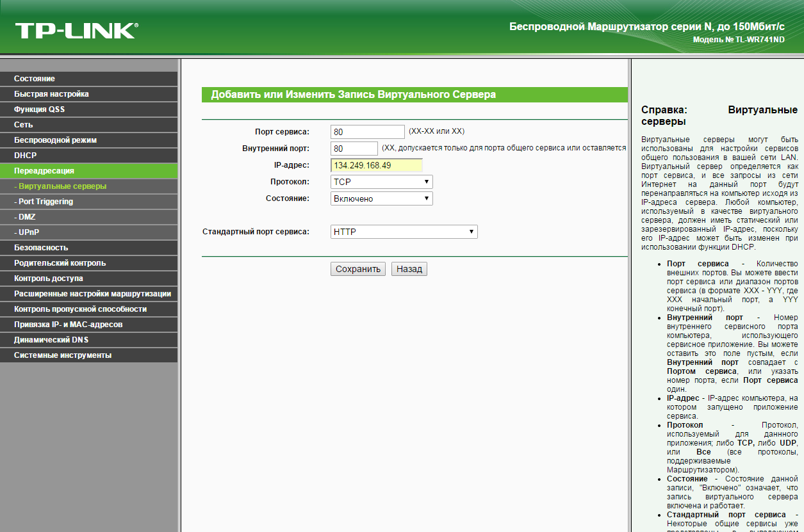Open the Состояние dropdown showing Включено
The image size is (804, 532).
(x=382, y=198)
